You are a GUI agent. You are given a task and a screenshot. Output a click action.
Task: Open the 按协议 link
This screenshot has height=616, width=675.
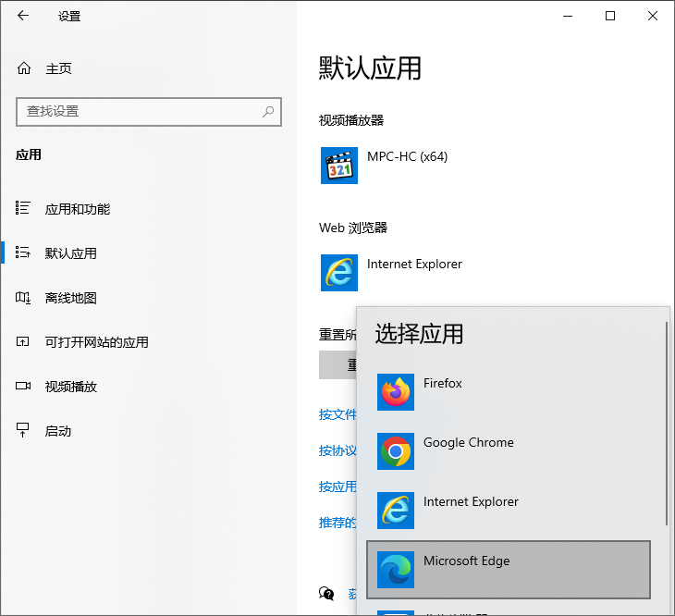pyautogui.click(x=337, y=450)
